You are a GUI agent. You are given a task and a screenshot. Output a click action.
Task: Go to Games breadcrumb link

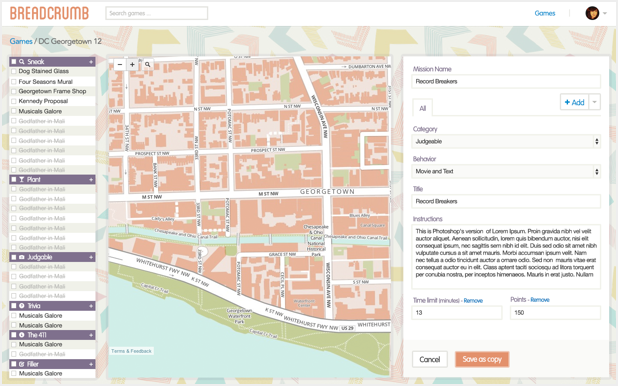[x=21, y=41]
